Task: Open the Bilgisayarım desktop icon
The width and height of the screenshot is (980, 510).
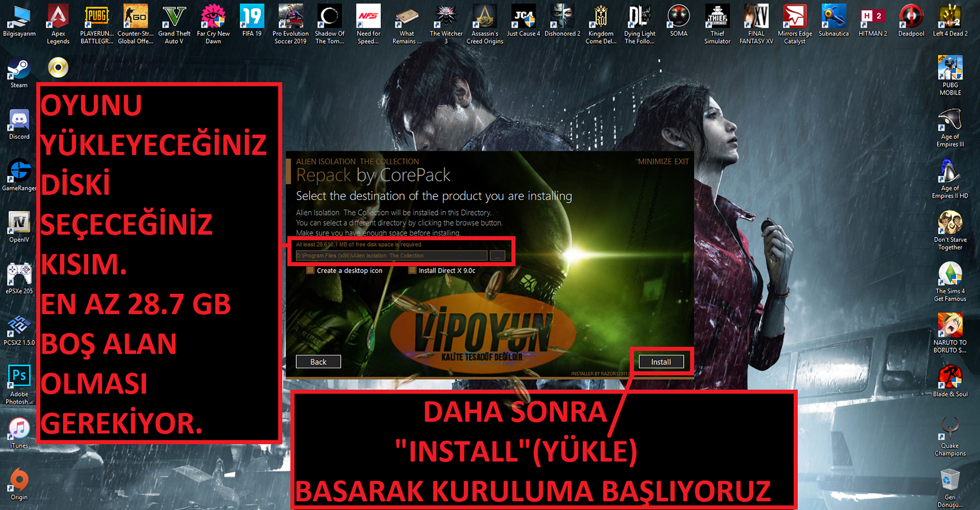Action: pyautogui.click(x=19, y=21)
